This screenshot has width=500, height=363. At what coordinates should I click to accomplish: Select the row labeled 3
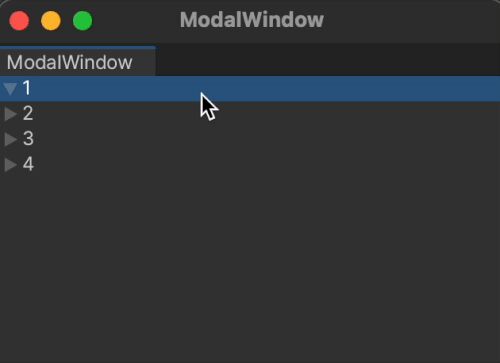click(x=250, y=139)
